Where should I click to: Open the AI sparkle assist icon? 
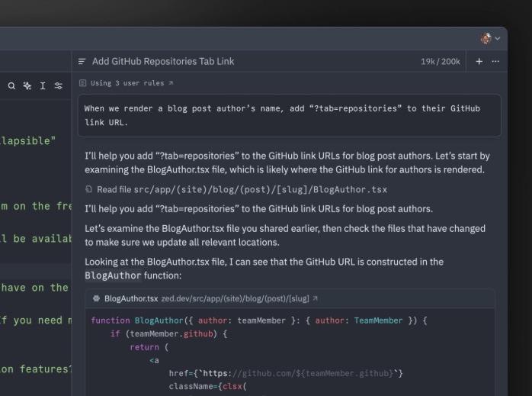(27, 86)
